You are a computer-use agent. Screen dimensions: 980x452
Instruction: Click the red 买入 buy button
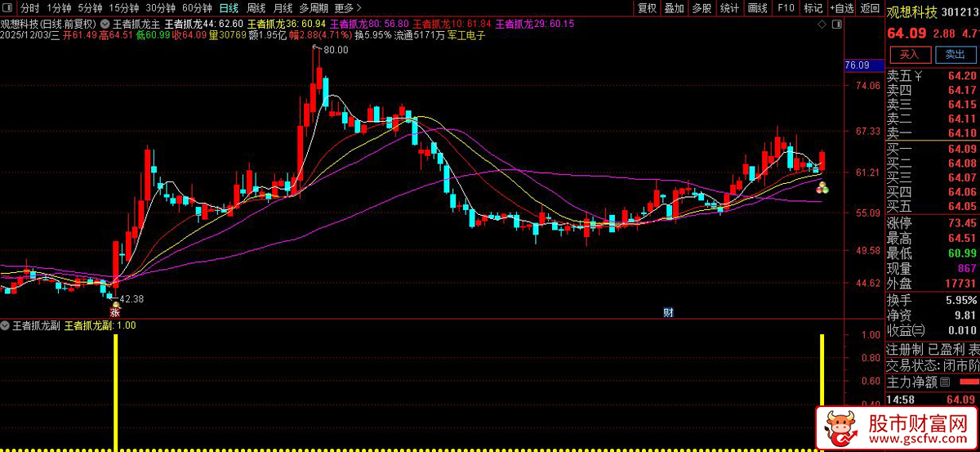(910, 55)
